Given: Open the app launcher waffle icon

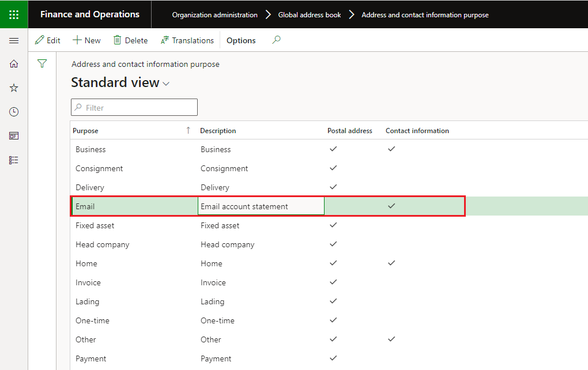Looking at the screenshot, I should click(x=14, y=14).
